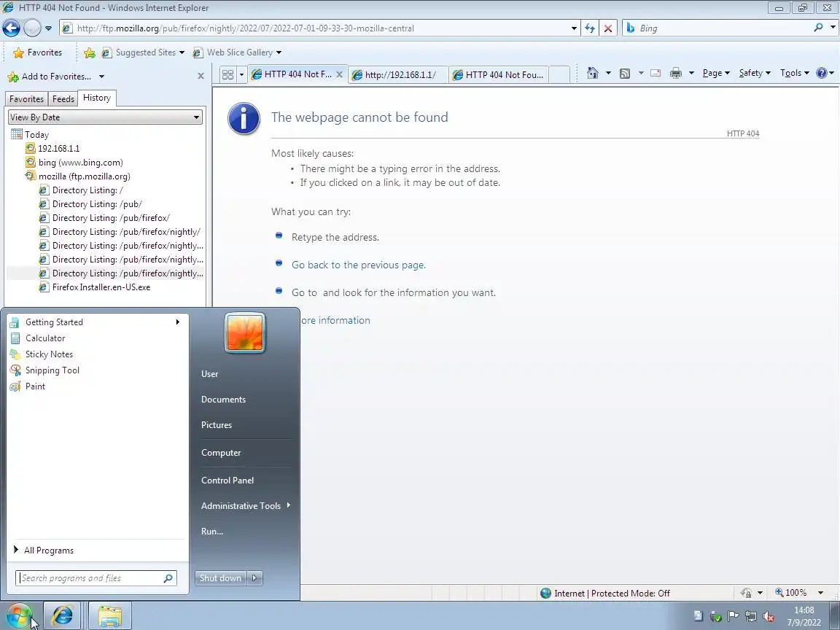The width and height of the screenshot is (840, 630).
Task: Open history item Directory Listing: /pub/firefox/nightly/
Action: click(120, 232)
